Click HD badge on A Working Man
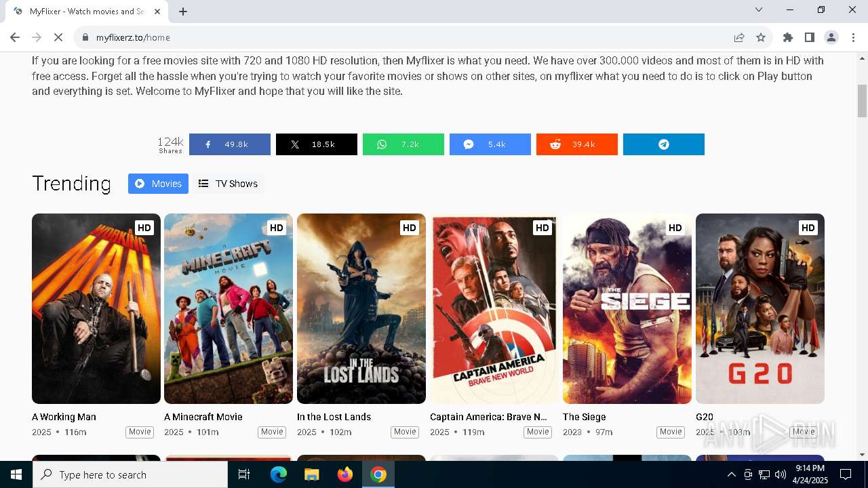Screen dimensions: 868x488 click(144, 228)
